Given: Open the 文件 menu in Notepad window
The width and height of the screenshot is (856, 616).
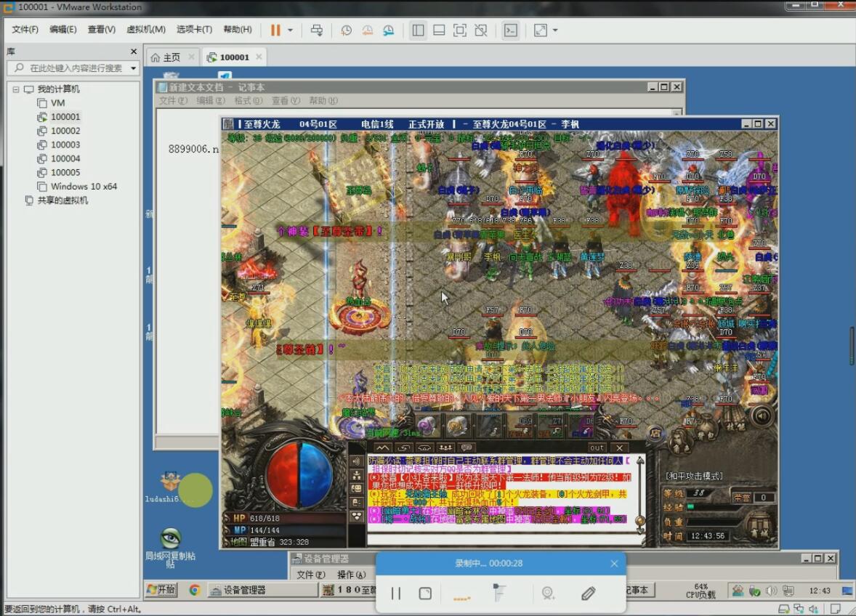Looking at the screenshot, I should click(173, 101).
